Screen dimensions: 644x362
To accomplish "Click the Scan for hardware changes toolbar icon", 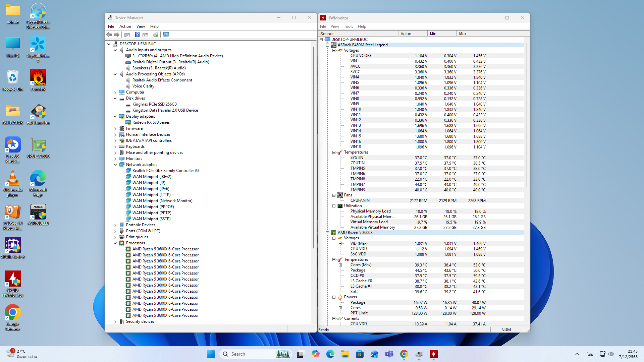I will [166, 35].
